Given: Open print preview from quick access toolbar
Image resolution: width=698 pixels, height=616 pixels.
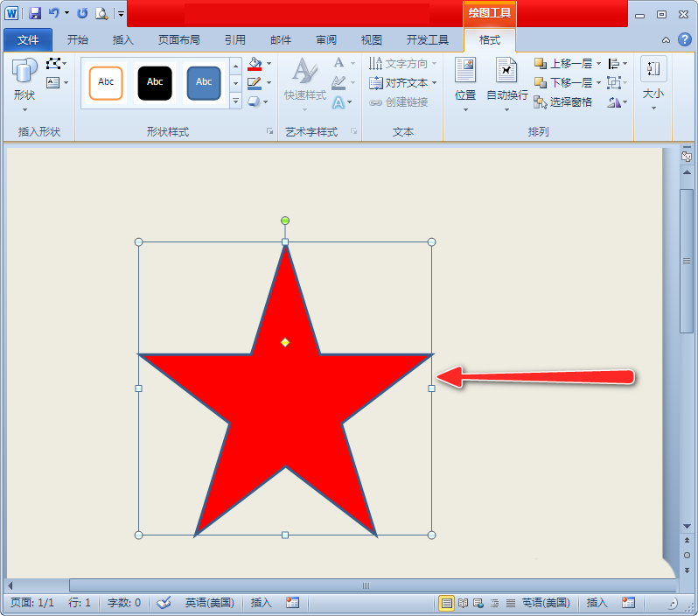Looking at the screenshot, I should pyautogui.click(x=102, y=13).
